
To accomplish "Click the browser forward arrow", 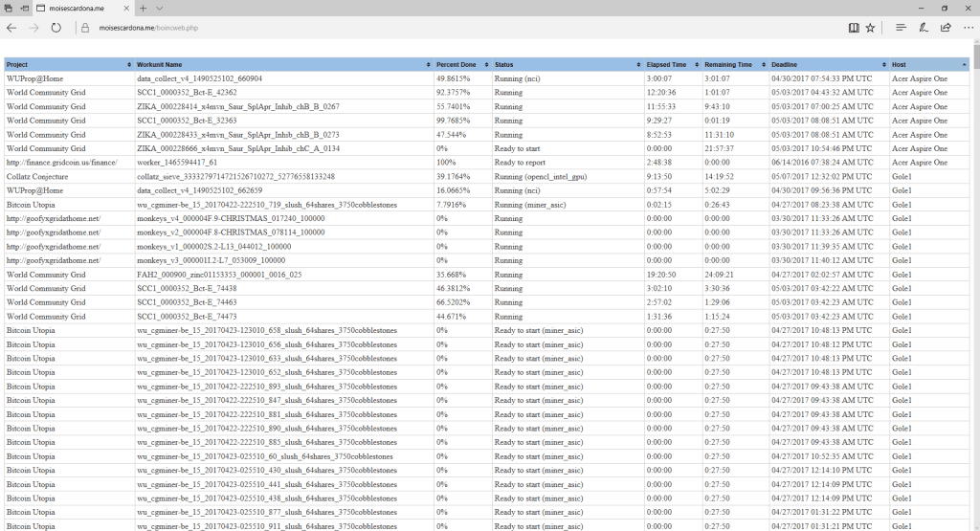I will tap(33, 28).
